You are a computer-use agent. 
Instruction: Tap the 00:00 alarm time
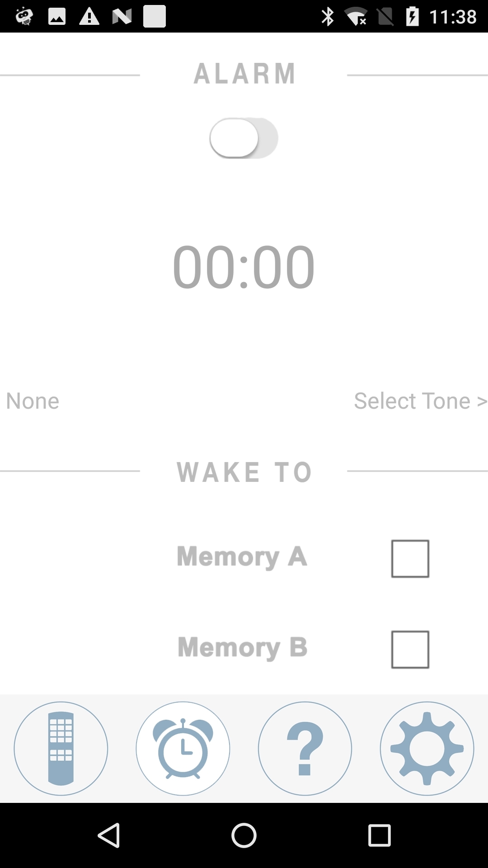click(244, 267)
